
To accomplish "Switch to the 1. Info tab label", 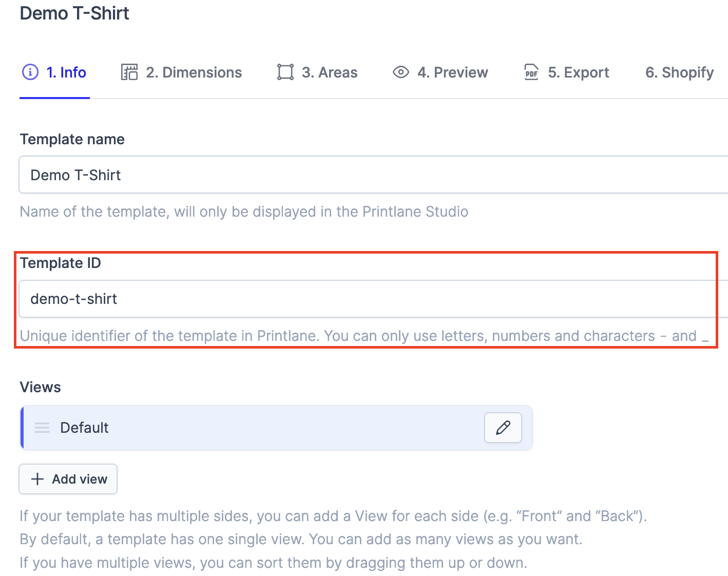I will pos(66,72).
